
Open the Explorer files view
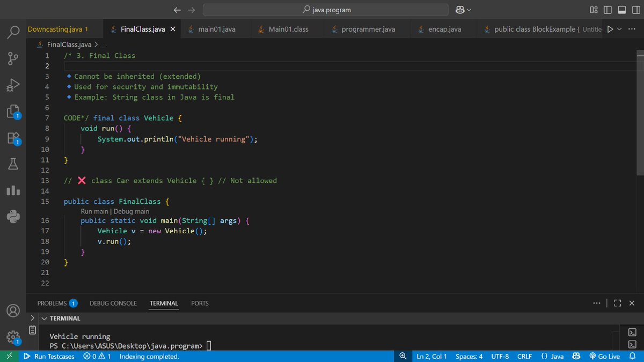tap(13, 111)
